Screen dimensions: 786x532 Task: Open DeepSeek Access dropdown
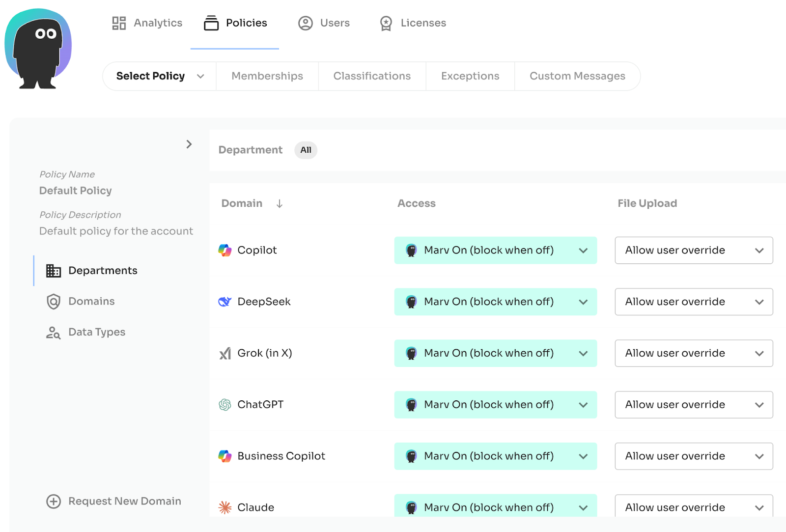(496, 302)
